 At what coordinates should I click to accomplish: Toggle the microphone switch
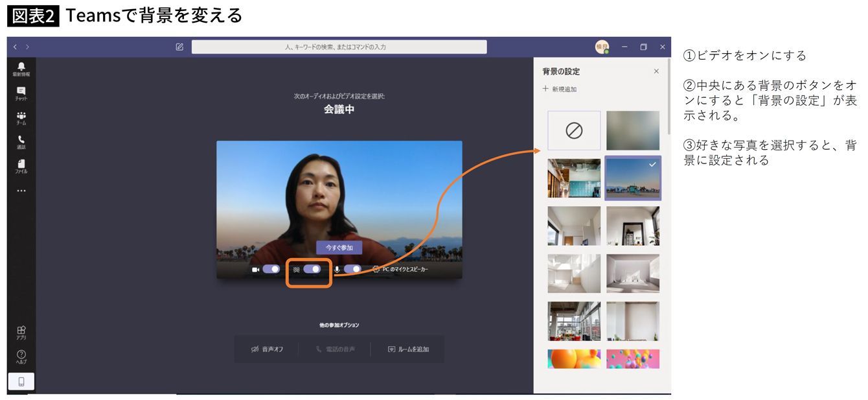tap(352, 269)
